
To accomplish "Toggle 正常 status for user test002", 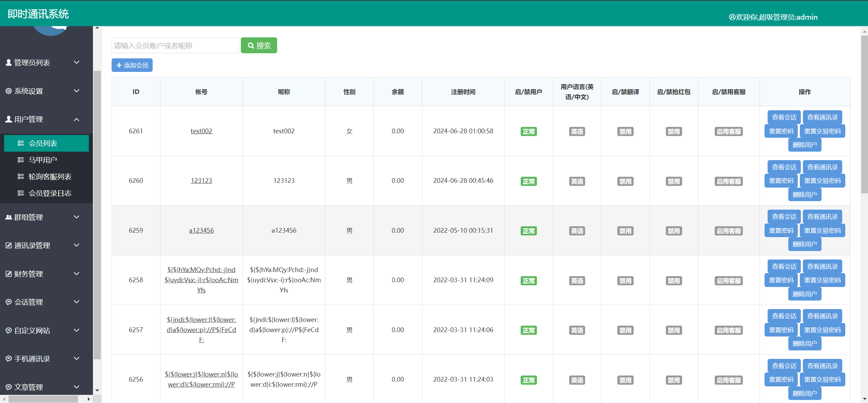I will (x=528, y=131).
